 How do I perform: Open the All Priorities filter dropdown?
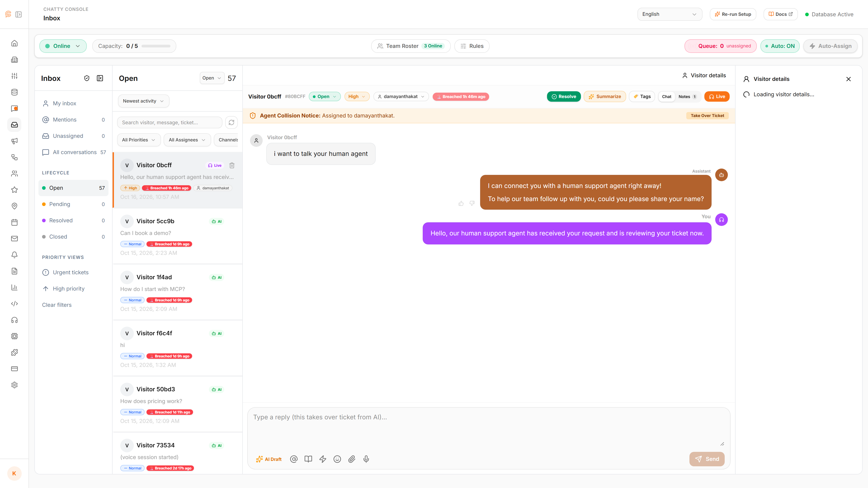click(139, 140)
